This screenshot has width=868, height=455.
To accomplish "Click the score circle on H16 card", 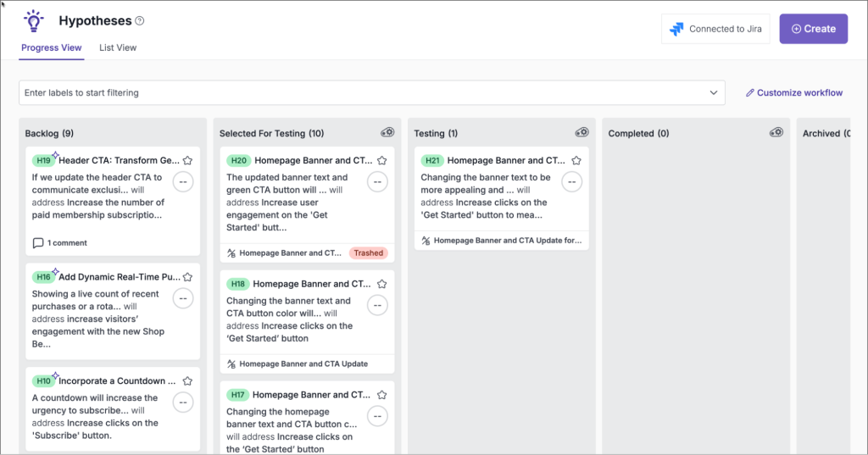I will [183, 298].
